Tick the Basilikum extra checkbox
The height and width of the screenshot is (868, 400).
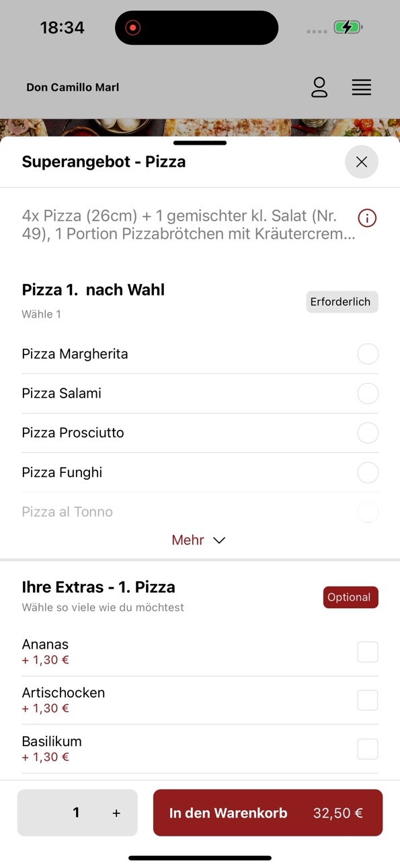(x=368, y=749)
